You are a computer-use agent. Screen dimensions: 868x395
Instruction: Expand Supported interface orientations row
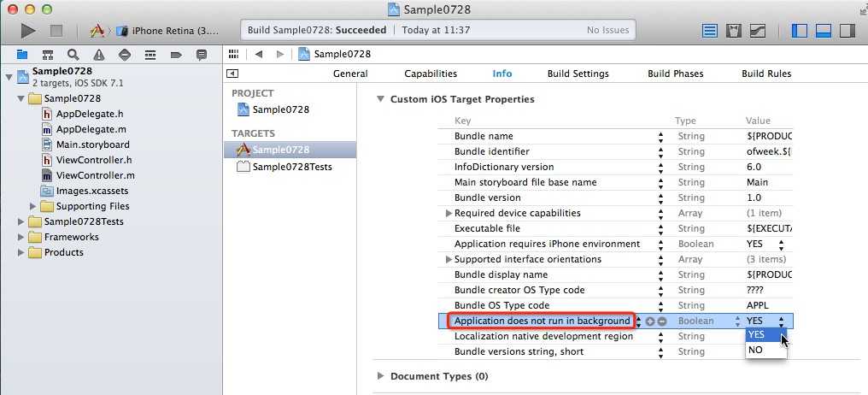449,259
